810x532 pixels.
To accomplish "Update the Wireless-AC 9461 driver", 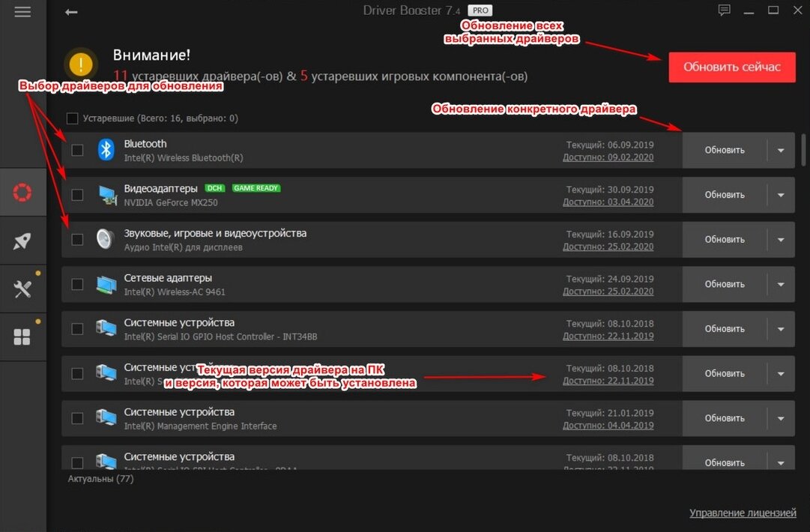I will pyautogui.click(x=725, y=284).
